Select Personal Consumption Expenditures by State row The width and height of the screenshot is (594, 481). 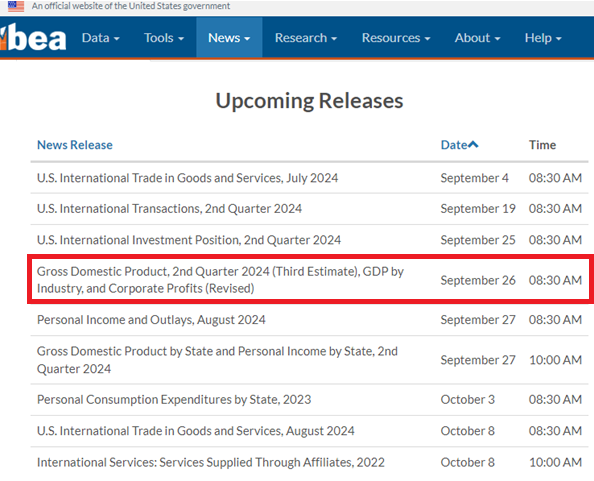point(310,400)
